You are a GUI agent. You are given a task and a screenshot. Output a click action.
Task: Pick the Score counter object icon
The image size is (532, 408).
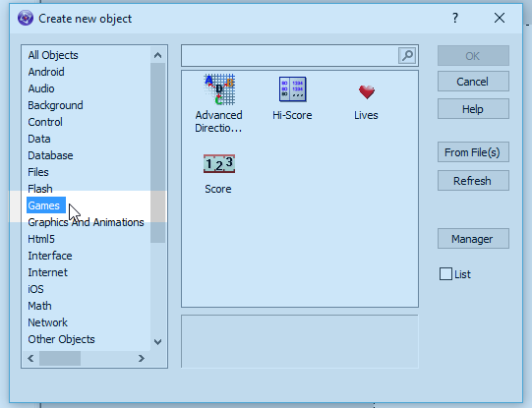pos(219,164)
